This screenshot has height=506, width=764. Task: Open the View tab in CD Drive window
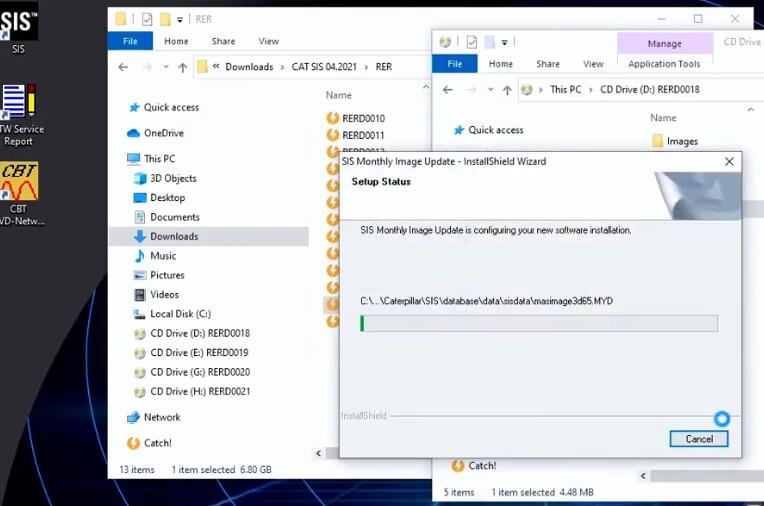[593, 64]
